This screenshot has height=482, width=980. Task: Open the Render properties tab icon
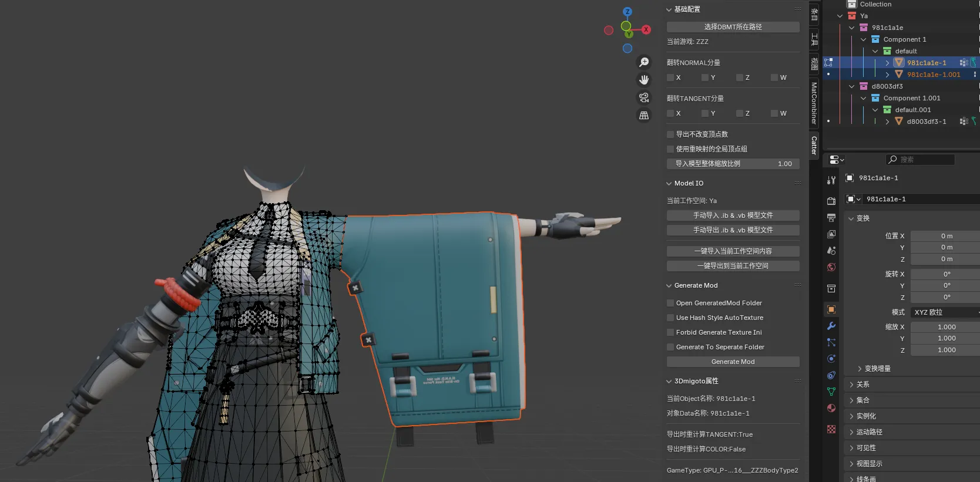pos(831,201)
